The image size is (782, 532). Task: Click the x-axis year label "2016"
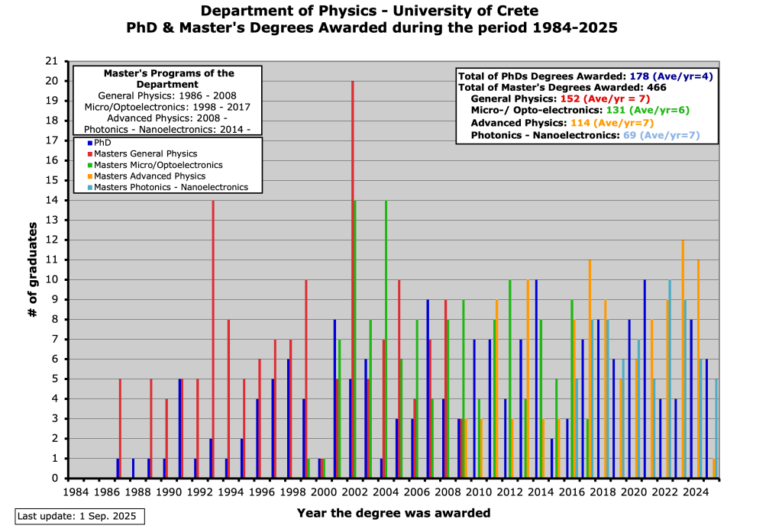click(x=571, y=492)
